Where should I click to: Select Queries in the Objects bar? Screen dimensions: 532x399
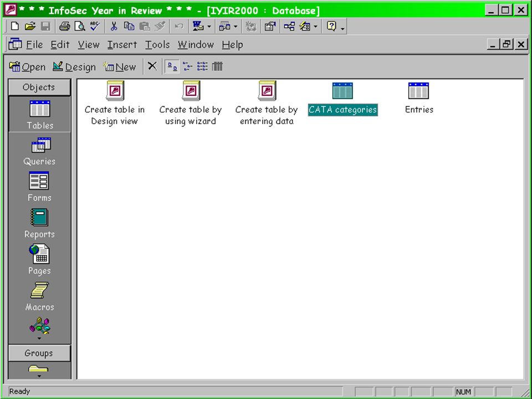(x=39, y=151)
